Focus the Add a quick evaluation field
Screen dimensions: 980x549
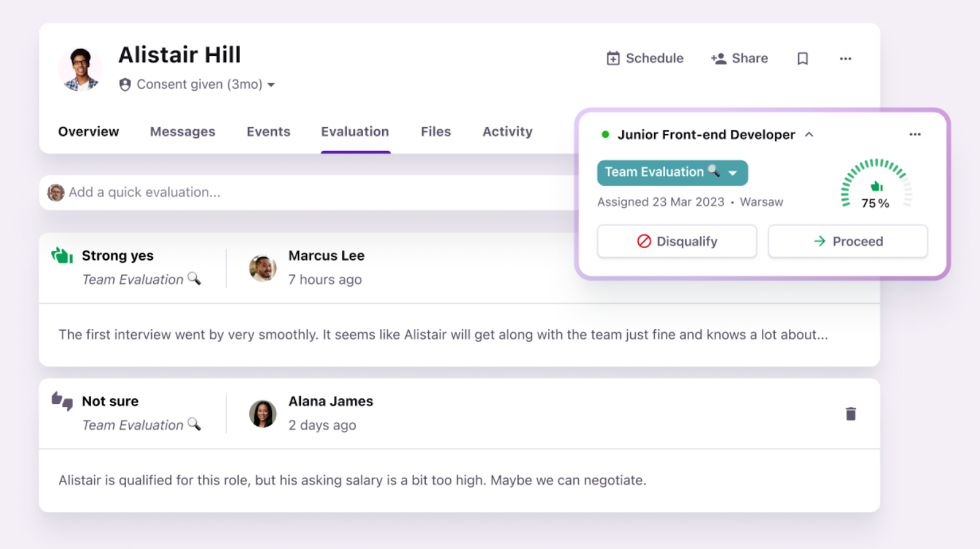[306, 192]
